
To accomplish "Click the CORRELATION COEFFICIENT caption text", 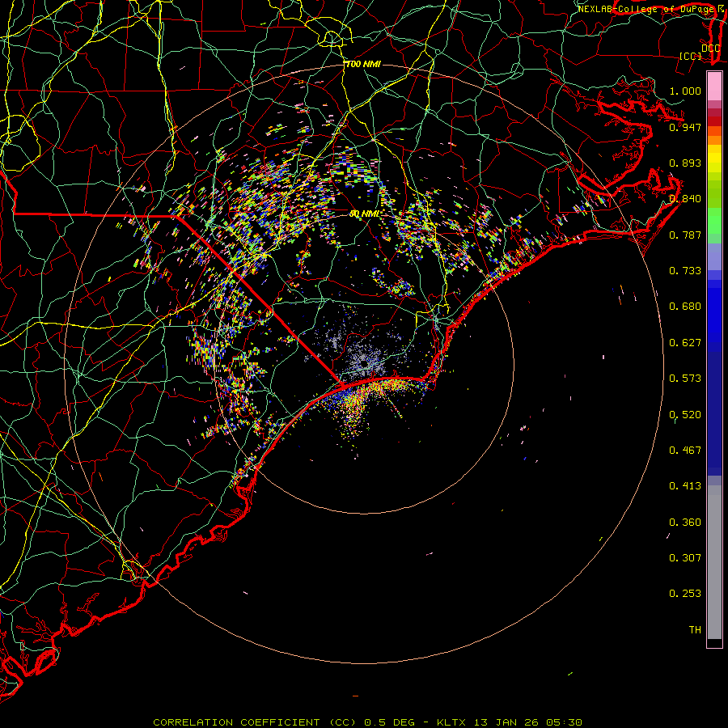I will tap(236, 722).
